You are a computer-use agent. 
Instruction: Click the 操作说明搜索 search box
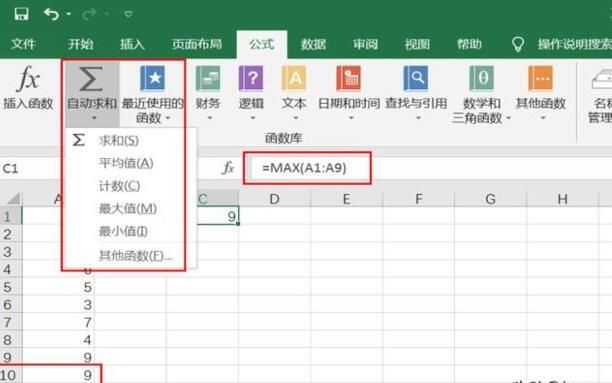point(575,44)
